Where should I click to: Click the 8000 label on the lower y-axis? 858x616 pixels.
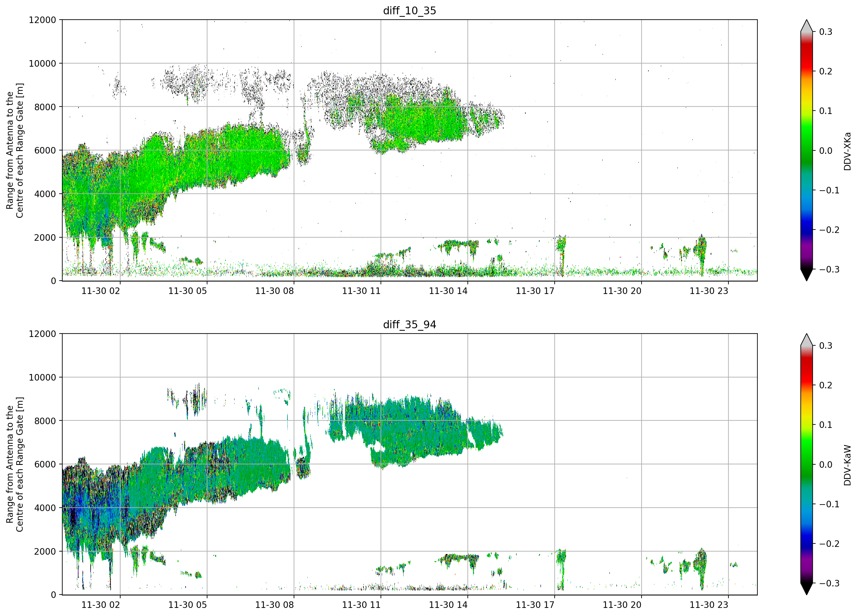coord(45,421)
